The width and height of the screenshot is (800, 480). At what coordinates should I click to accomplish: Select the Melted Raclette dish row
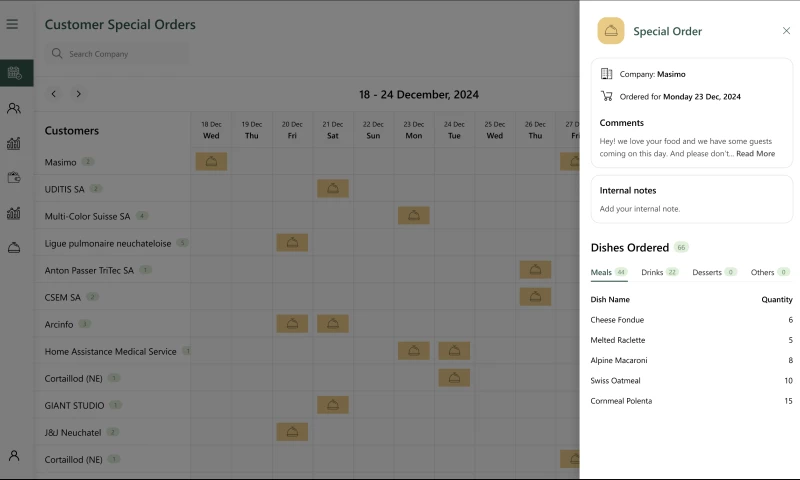click(691, 340)
